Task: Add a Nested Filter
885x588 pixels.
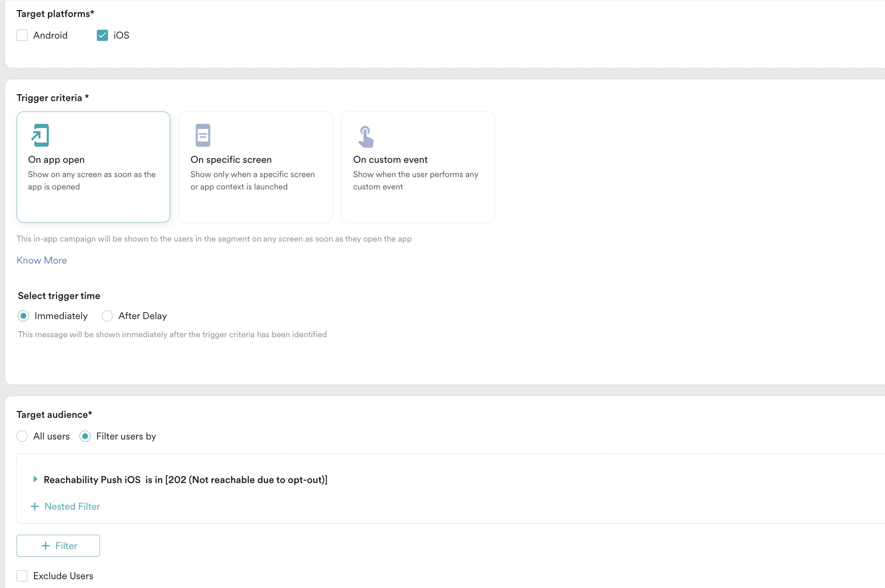Action: click(72, 506)
